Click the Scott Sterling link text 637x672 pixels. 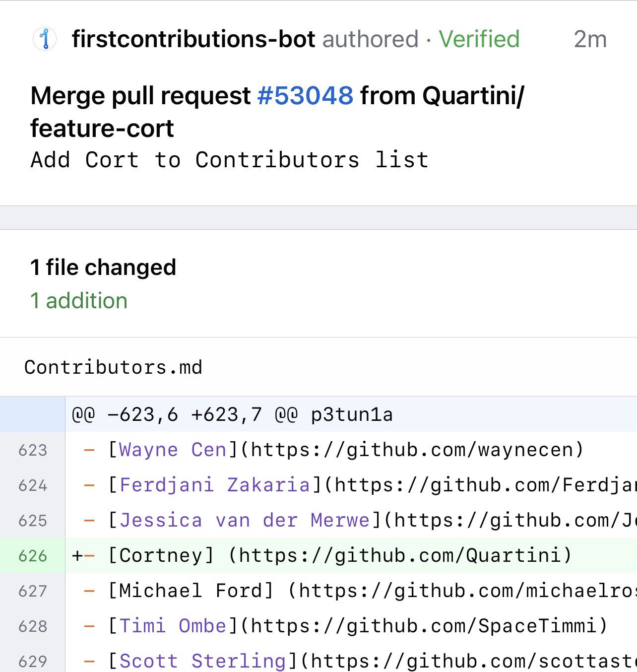[x=202, y=661]
